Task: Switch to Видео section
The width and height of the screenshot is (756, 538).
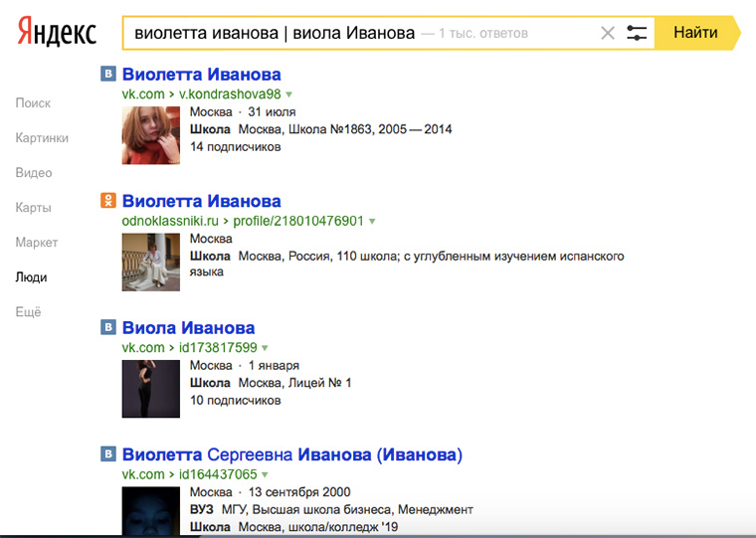Action: [34, 173]
